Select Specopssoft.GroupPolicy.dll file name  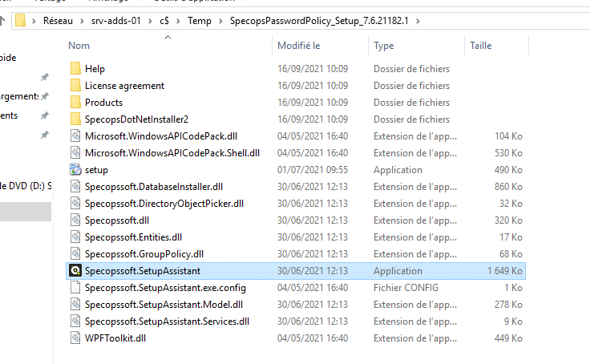point(144,254)
